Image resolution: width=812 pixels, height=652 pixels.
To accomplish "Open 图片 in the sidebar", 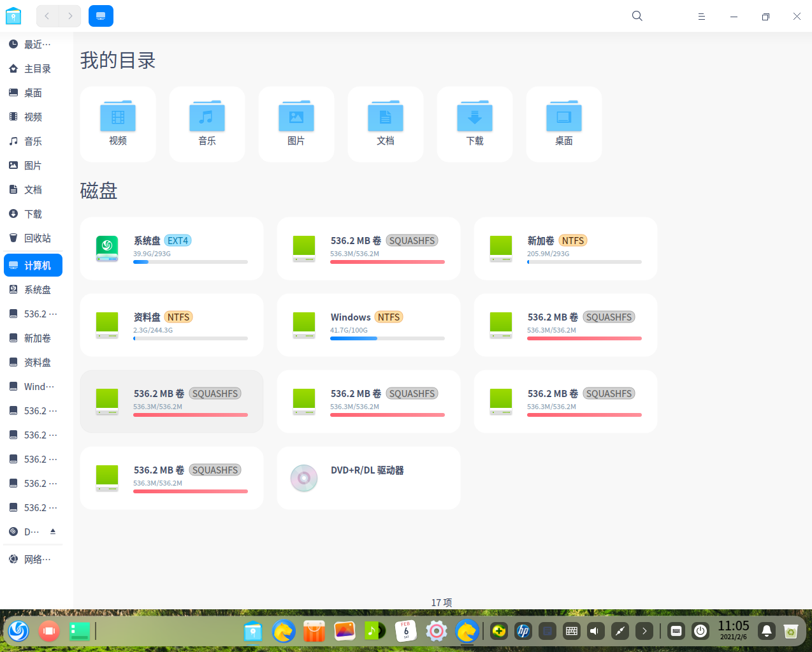I will pyautogui.click(x=33, y=166).
